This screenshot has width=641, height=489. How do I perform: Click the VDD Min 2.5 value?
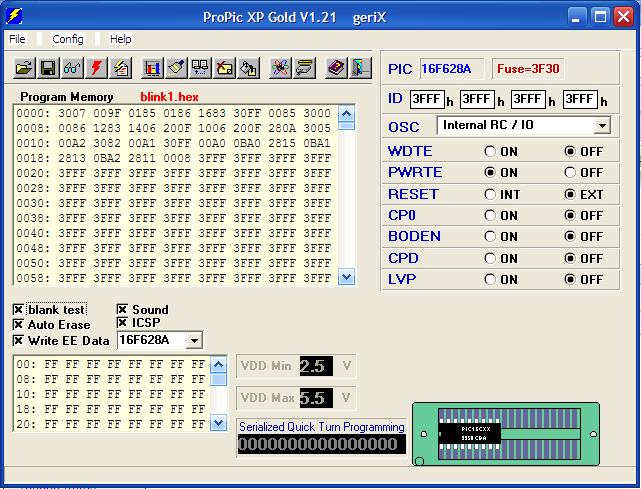click(316, 366)
